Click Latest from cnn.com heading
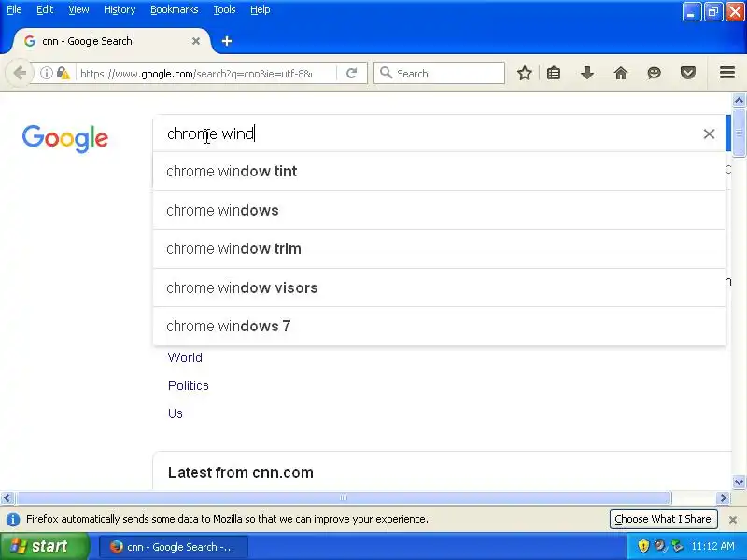Screen dimensions: 747x560 click(241, 473)
